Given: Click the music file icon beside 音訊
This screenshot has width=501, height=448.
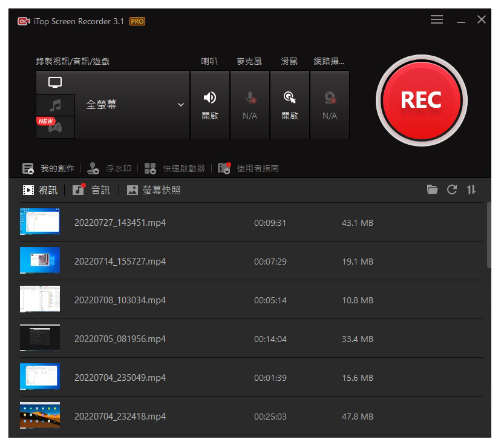Looking at the screenshot, I should [x=78, y=189].
